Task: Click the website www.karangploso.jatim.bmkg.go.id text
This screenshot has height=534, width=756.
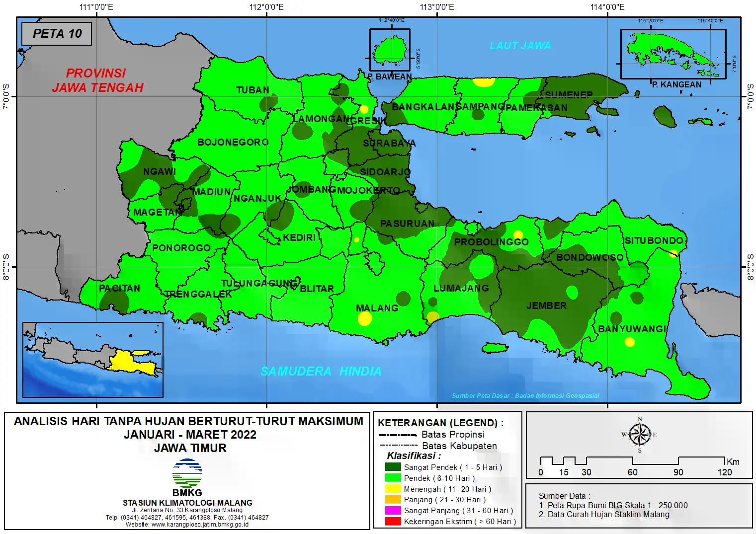Action: point(187,525)
